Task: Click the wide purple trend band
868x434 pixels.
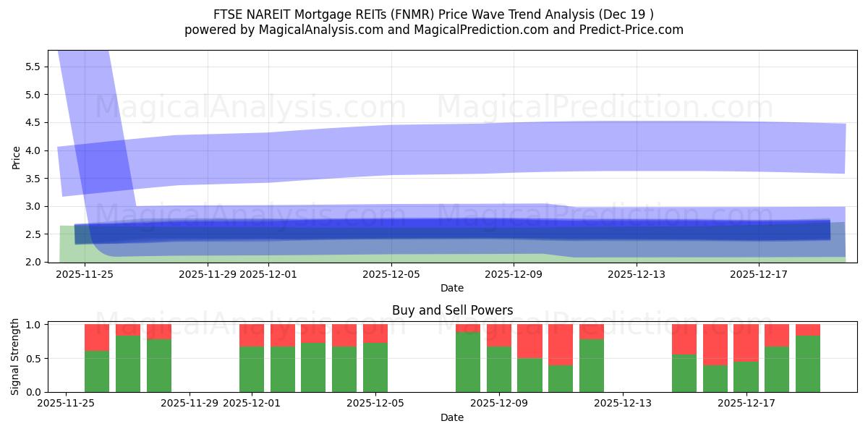Action: (x=506, y=148)
